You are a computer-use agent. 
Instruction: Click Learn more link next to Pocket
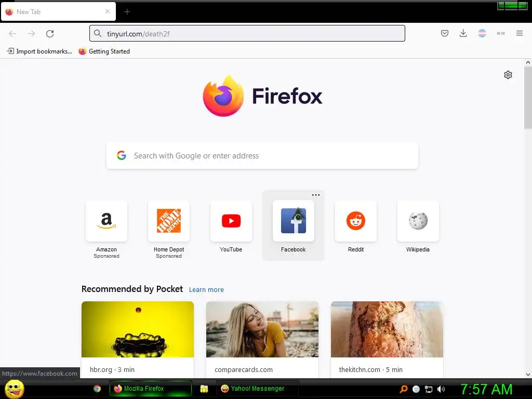click(206, 290)
